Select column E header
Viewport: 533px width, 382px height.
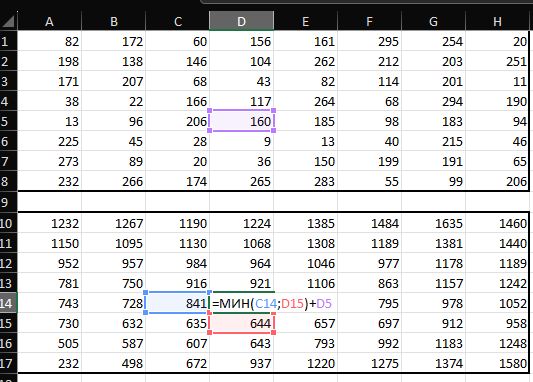pyautogui.click(x=306, y=21)
